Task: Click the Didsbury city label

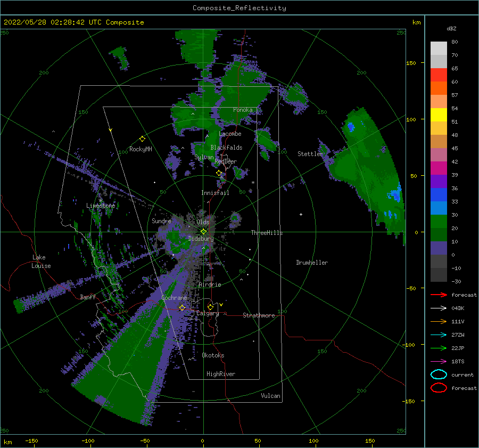Action: (x=201, y=239)
